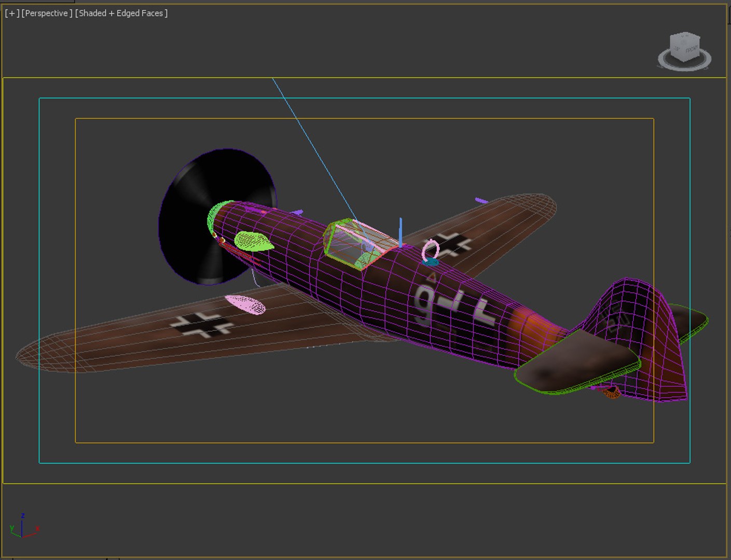The height and width of the screenshot is (560, 731).
Task: Open the Perspective viewport view menu
Action: pos(47,13)
